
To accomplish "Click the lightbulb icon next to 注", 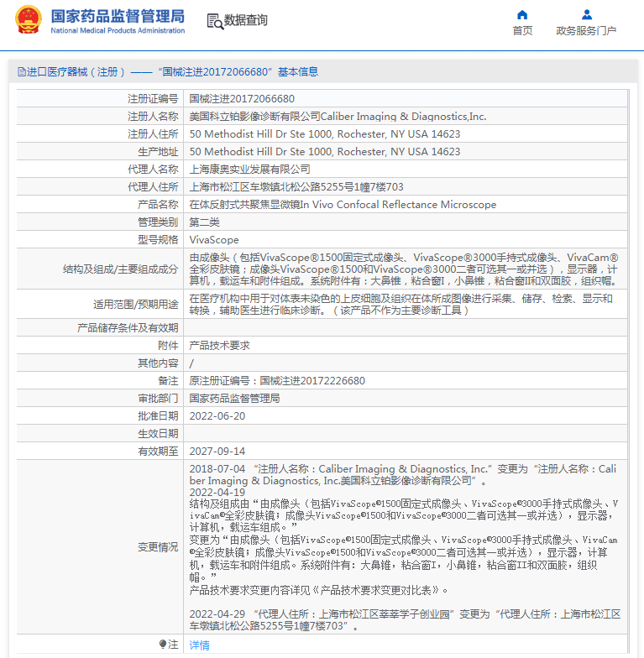I will coord(163,644).
